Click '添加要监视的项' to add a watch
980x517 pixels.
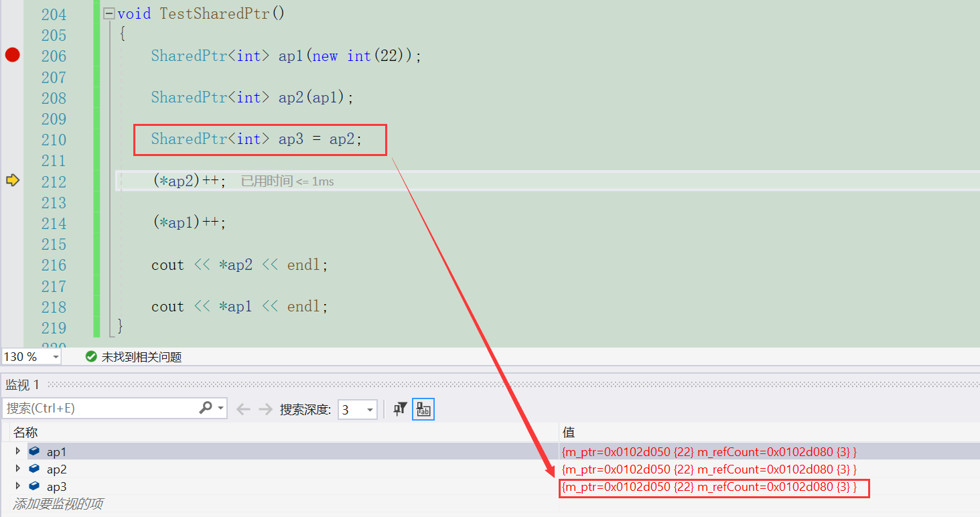coord(58,504)
